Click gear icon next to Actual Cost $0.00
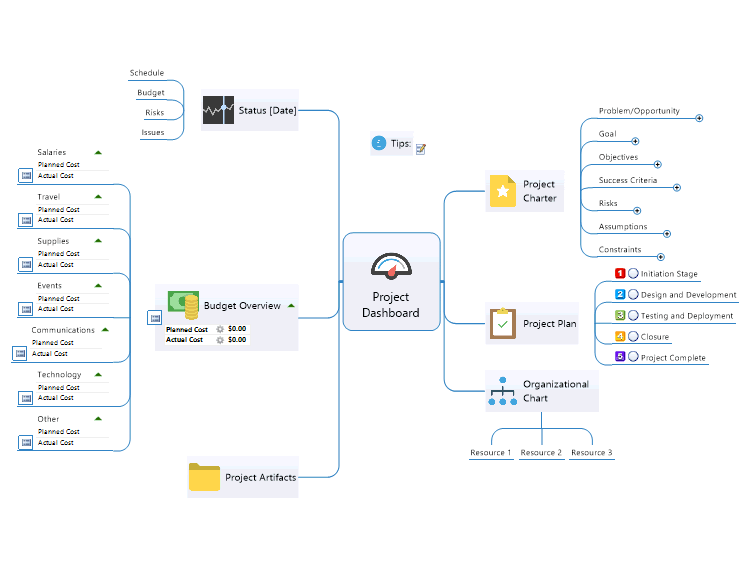The width and height of the screenshot is (750, 563). pyautogui.click(x=220, y=340)
